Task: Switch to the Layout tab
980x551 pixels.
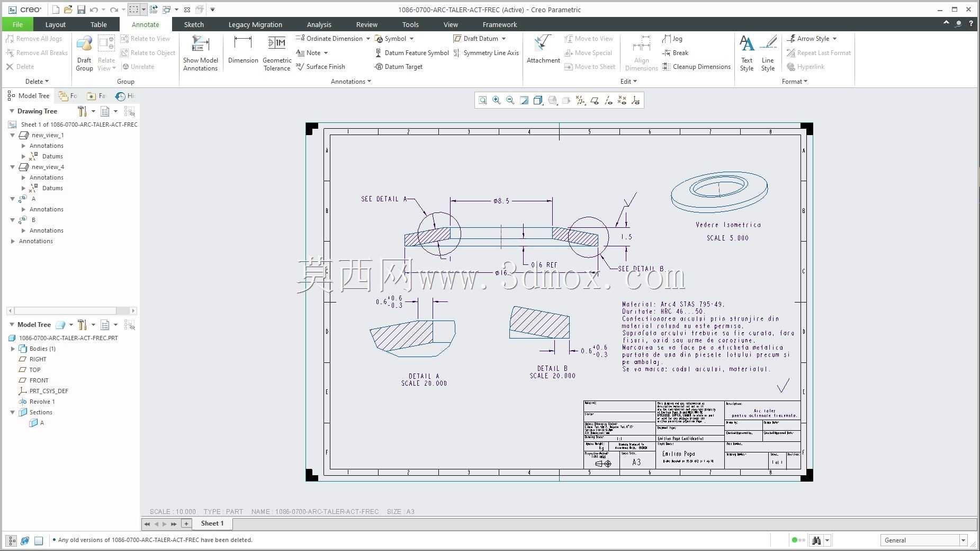Action: coord(56,24)
